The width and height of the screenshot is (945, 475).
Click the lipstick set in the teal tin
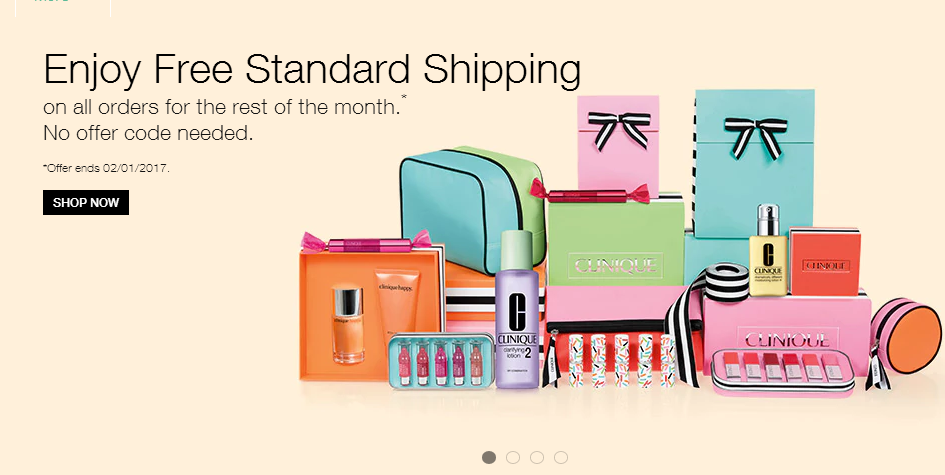pos(441,361)
